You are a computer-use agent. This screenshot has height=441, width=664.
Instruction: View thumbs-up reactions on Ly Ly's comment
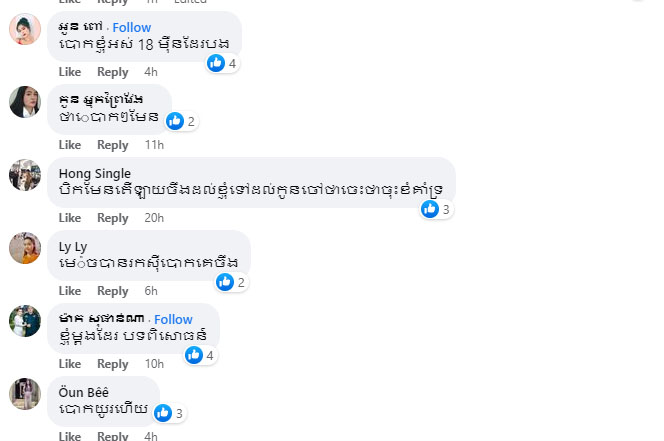(231, 282)
